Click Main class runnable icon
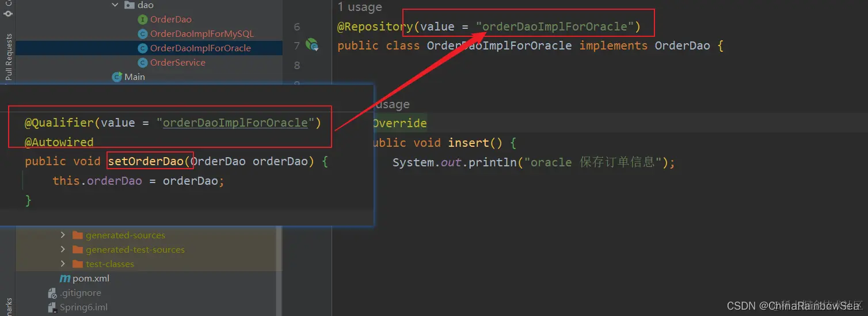The height and width of the screenshot is (316, 868). click(x=117, y=77)
